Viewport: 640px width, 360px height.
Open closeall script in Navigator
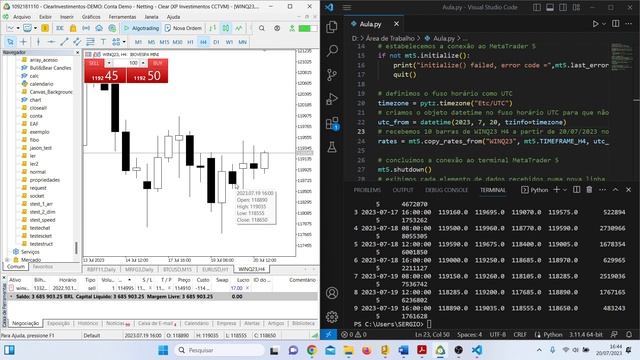38,108
